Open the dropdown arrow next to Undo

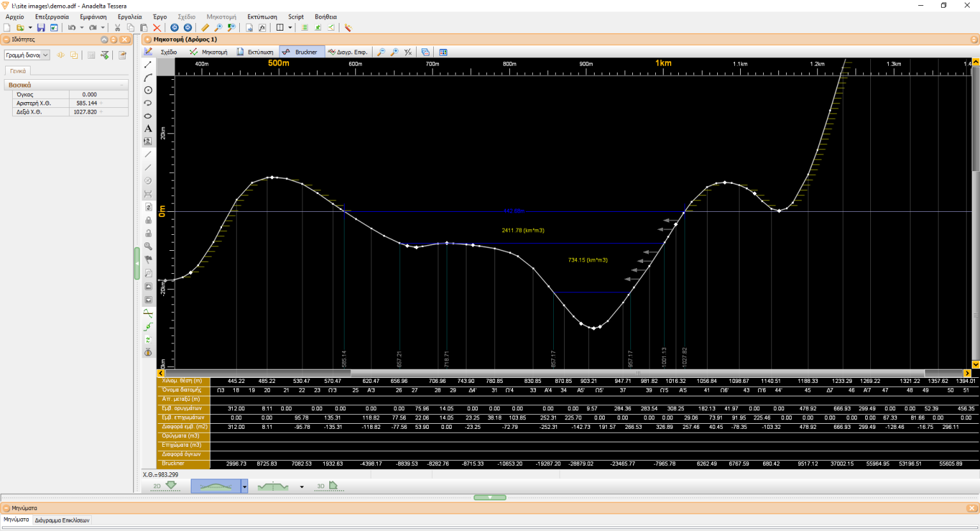[81, 27]
